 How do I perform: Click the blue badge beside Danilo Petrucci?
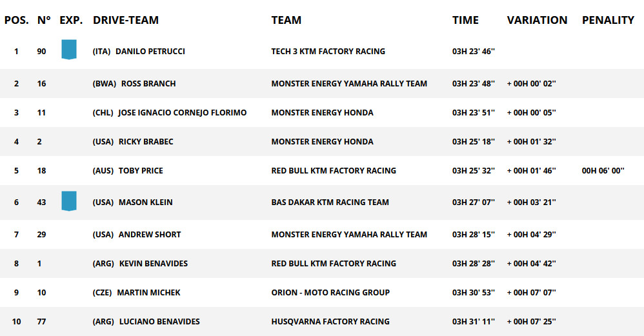(69, 50)
